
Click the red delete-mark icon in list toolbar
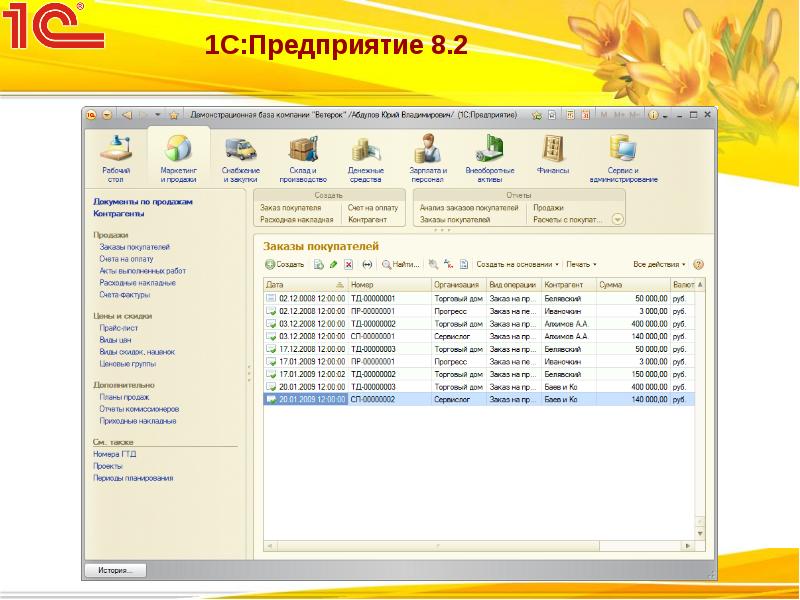(x=349, y=265)
